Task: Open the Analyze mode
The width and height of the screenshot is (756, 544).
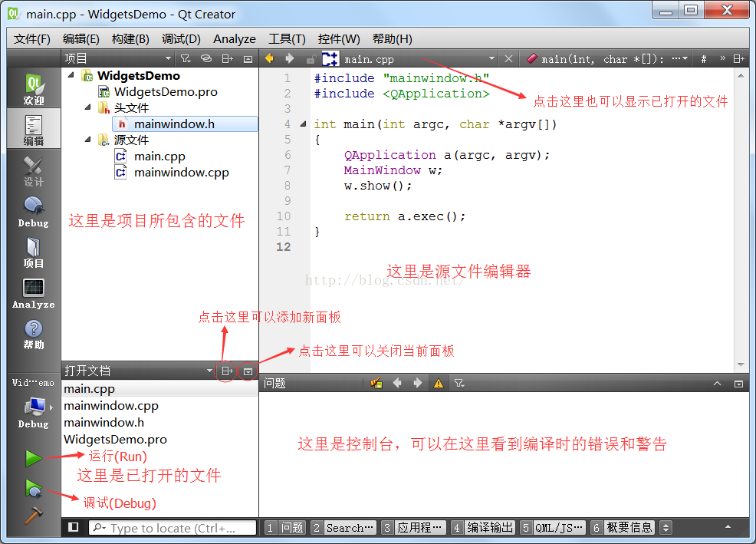Action: (33, 293)
